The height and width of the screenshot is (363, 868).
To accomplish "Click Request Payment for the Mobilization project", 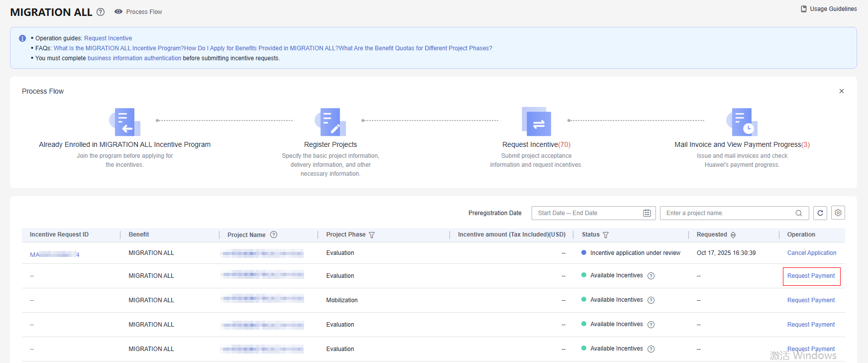I will point(811,300).
